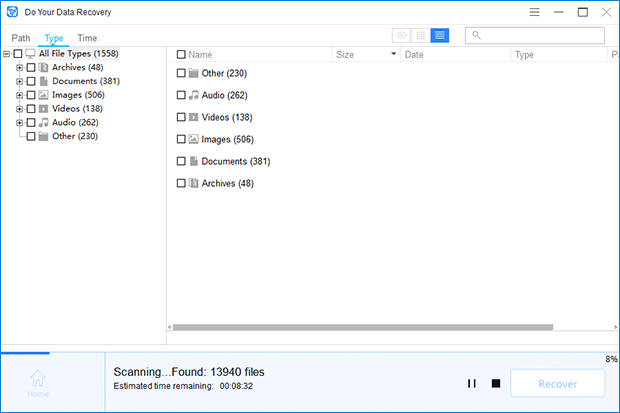Viewport: 620px width, 413px height.
Task: Switch to list detail view
Action: 440,36
